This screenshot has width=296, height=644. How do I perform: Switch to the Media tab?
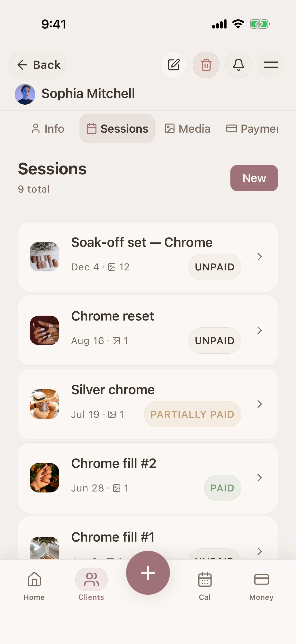tap(187, 129)
